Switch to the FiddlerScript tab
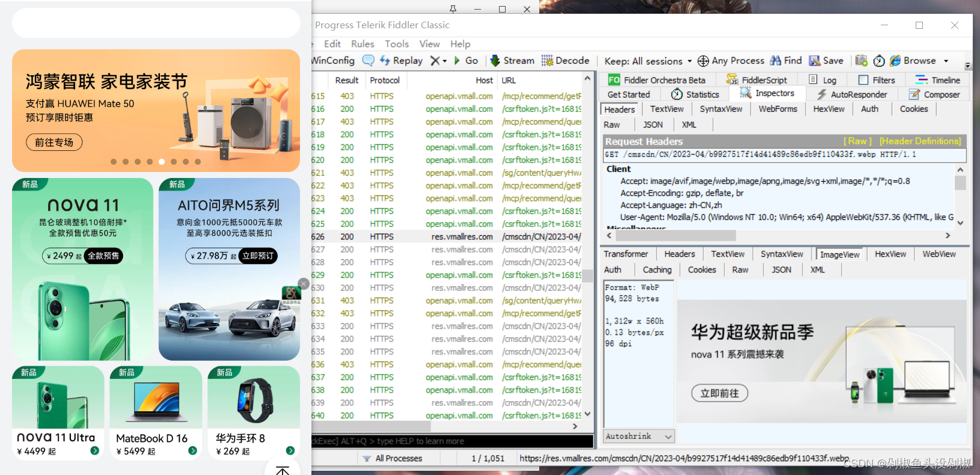This screenshot has height=475, width=980. [756, 80]
